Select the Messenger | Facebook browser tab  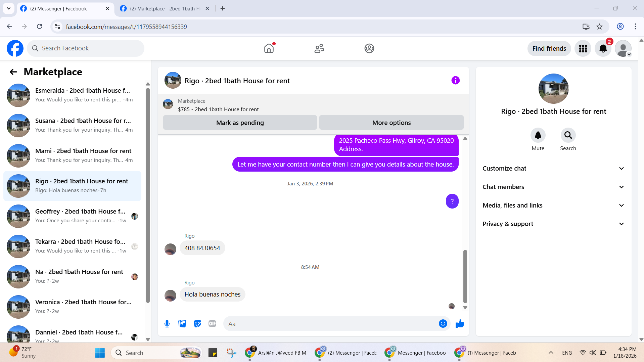click(x=65, y=8)
